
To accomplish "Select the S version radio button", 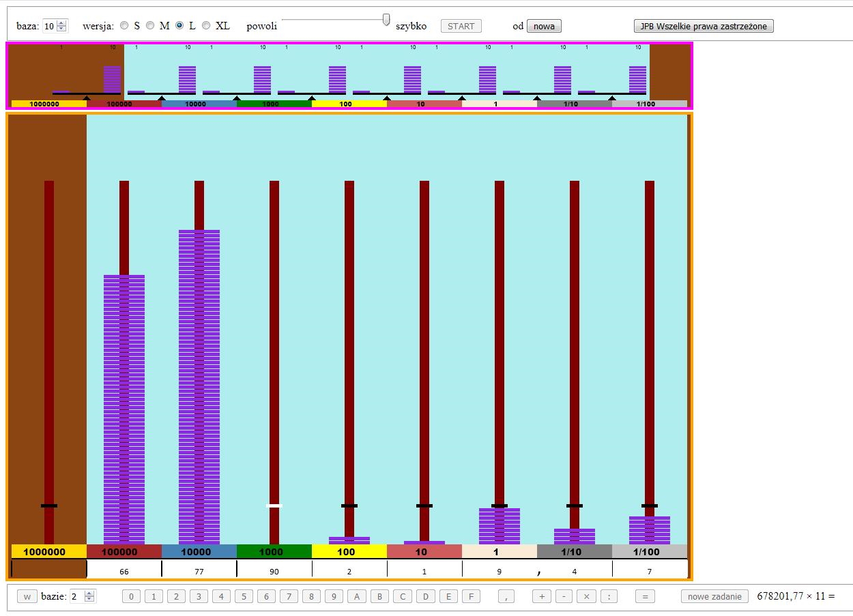I will [124, 25].
